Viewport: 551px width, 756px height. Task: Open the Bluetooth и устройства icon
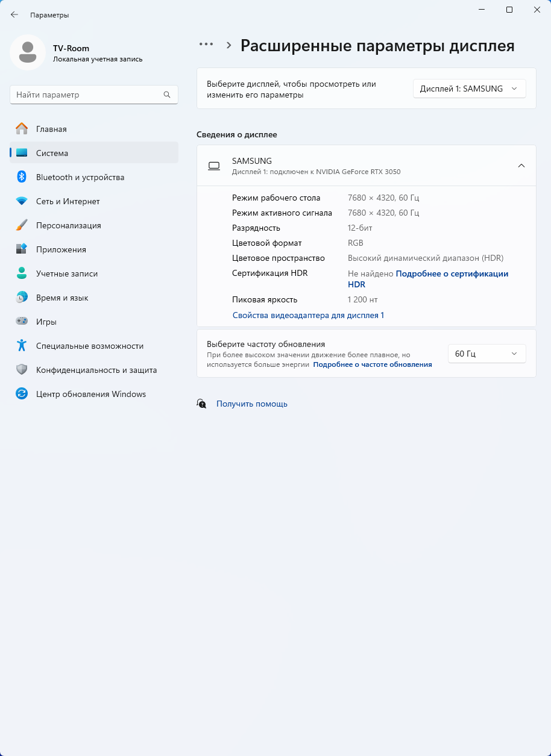(x=22, y=177)
